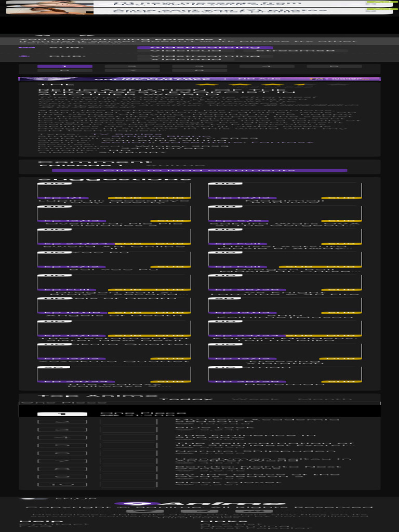Open the Sword Art Online suggestion thumbnail
The image size is (399, 532).
[114, 237]
